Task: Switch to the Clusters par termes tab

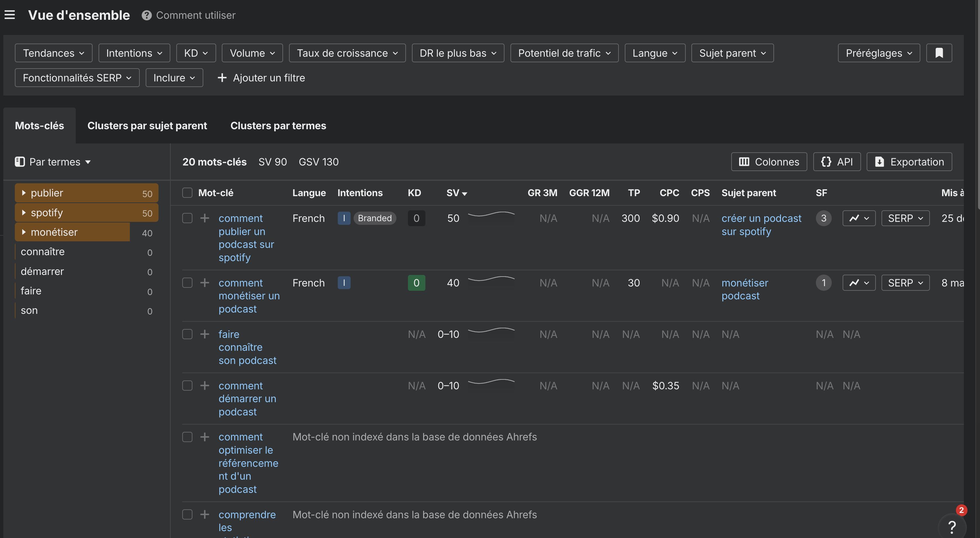Action: pos(278,126)
